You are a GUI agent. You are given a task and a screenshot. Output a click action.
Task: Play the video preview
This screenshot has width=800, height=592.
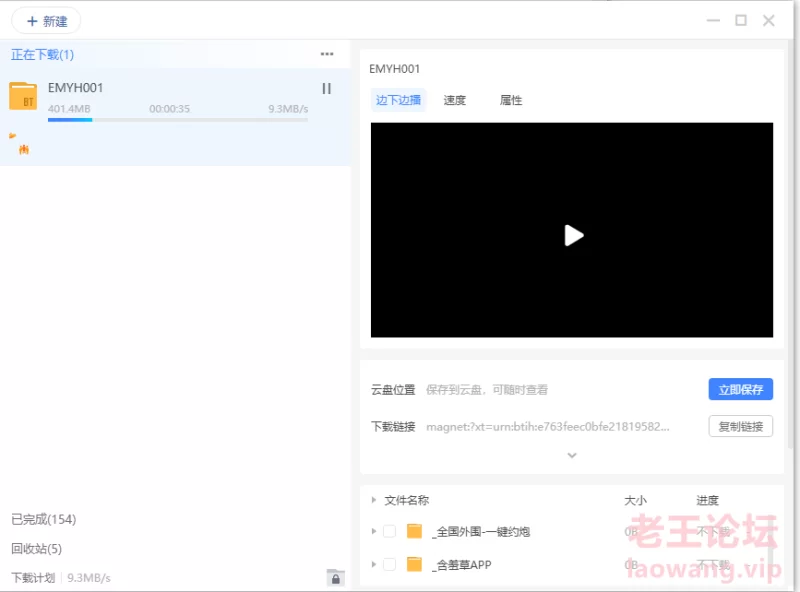click(x=573, y=235)
